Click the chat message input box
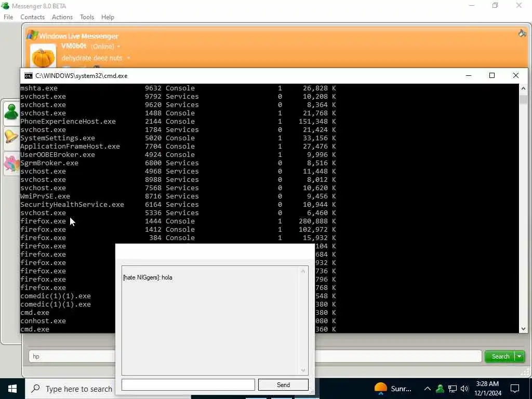 coord(188,385)
